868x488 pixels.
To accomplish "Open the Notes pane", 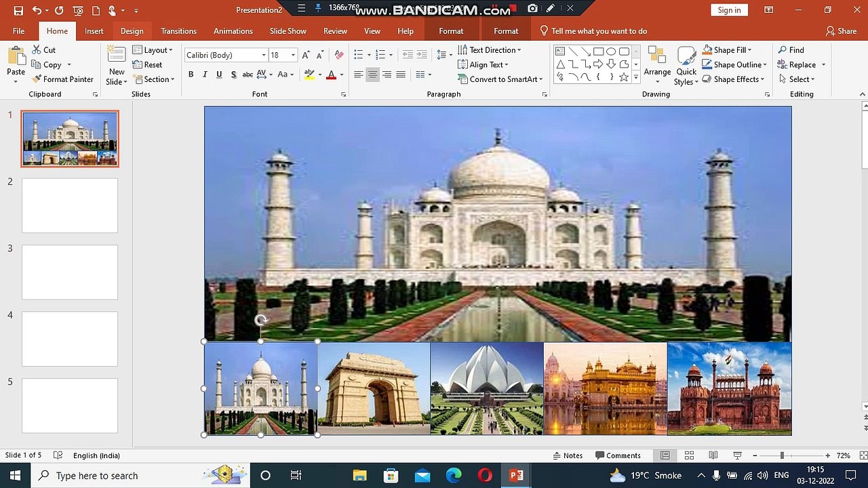I will [x=568, y=455].
